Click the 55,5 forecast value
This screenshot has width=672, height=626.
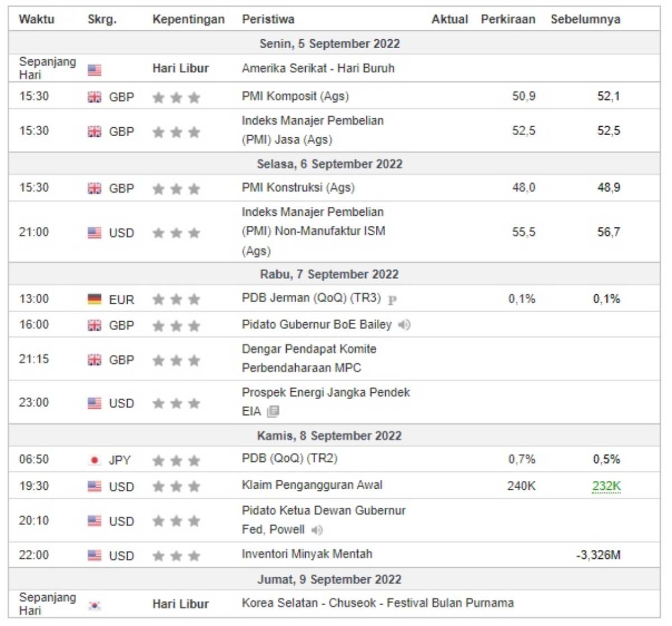(x=524, y=232)
